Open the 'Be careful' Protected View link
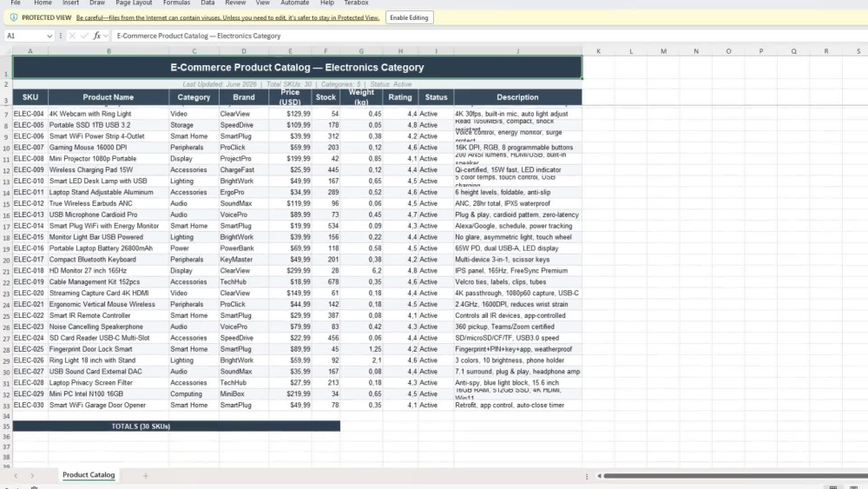The image size is (868, 489). pos(227,17)
